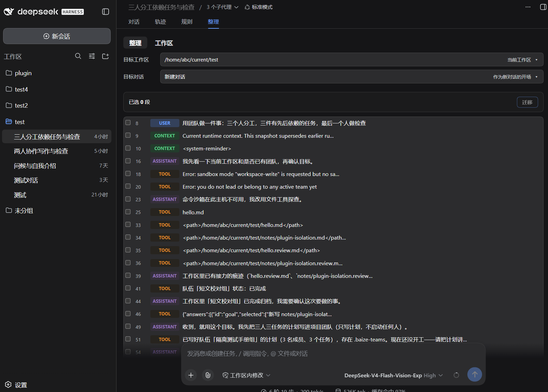Click the paperclip attachment icon
Viewport: 548px width, 392px height.
[208, 375]
